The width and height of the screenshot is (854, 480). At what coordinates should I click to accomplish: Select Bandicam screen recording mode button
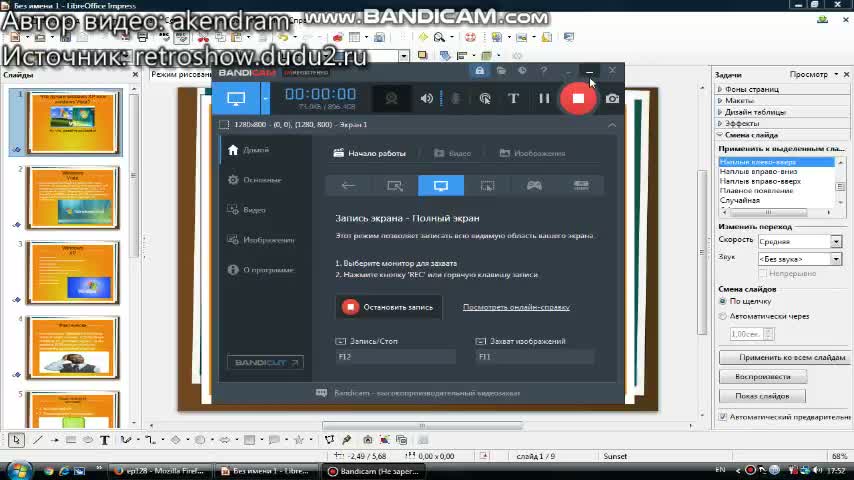(x=236, y=99)
